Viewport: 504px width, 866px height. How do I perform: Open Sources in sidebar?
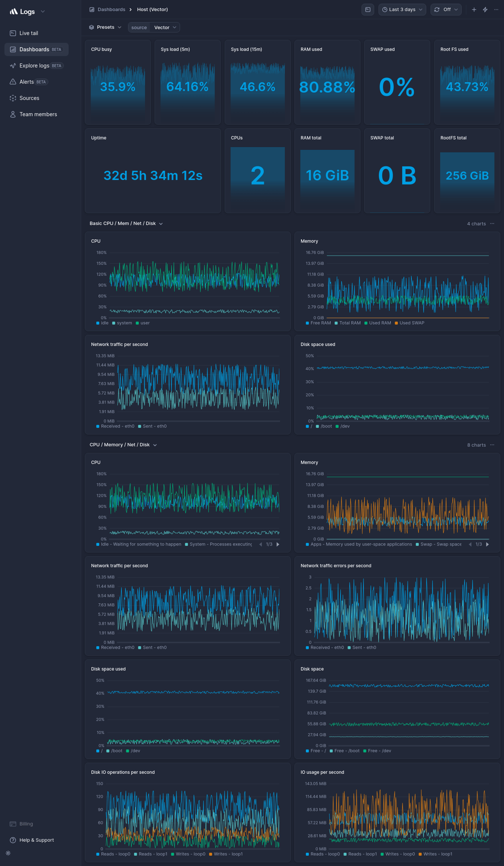pyautogui.click(x=36, y=98)
